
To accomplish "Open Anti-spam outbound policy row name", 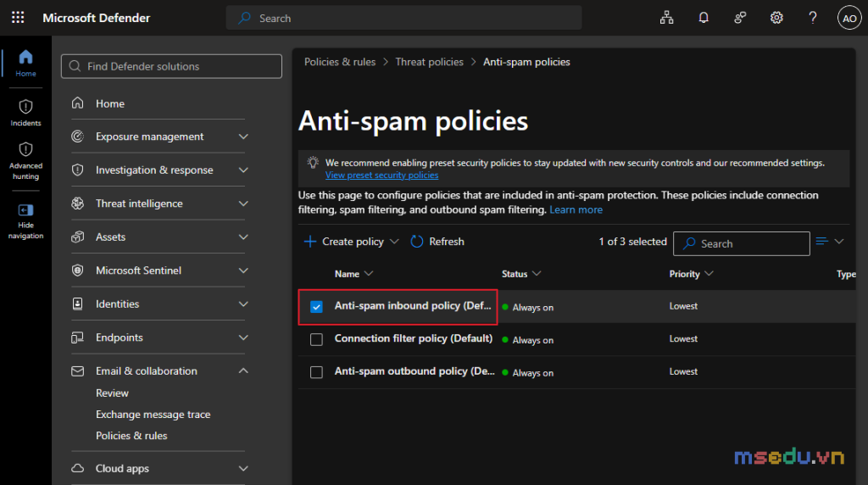I will click(x=415, y=371).
